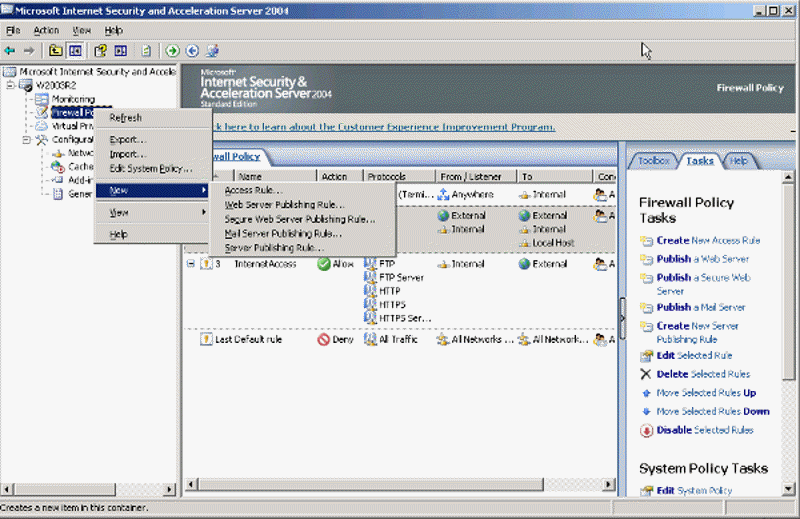Click the toolbar icon right of the Help icon

click(121, 51)
